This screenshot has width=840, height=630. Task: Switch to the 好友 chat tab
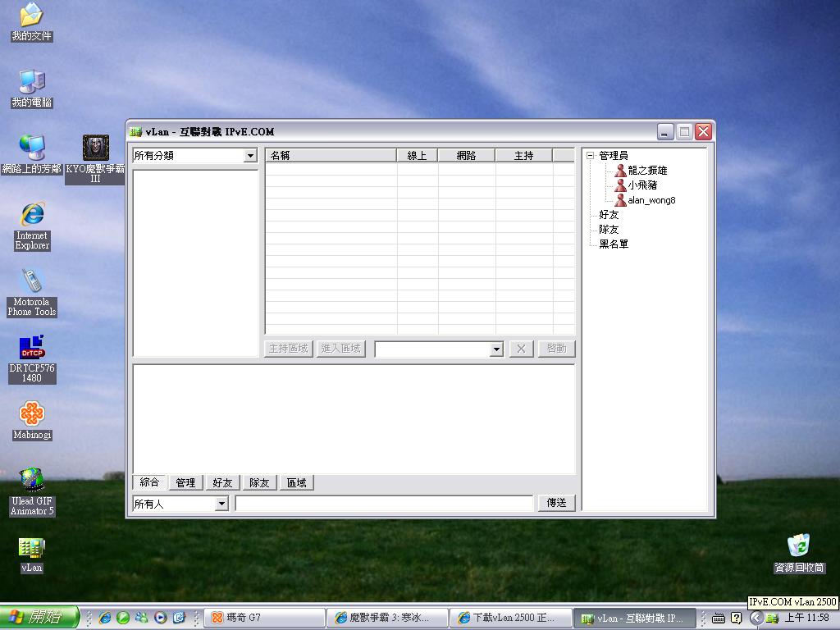(x=222, y=482)
